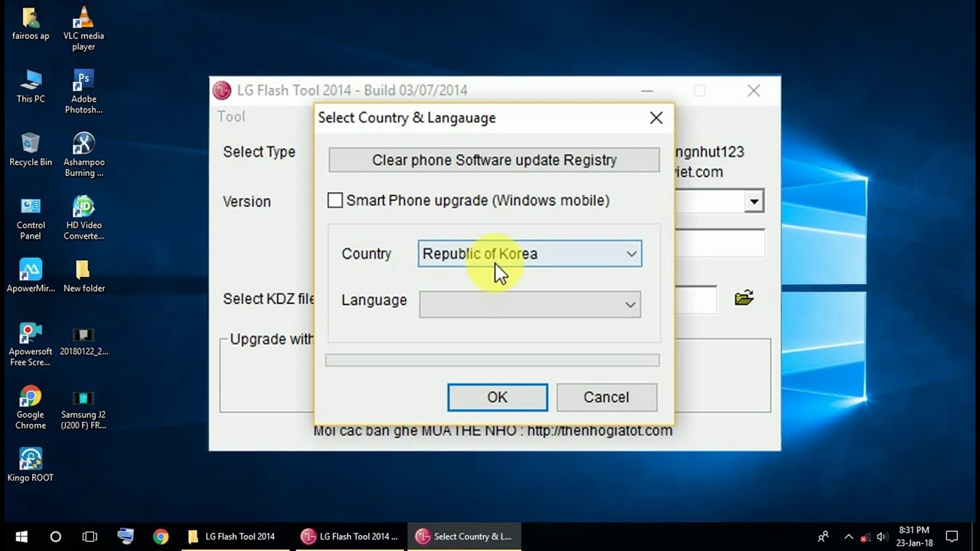Viewport: 980px width, 551px height.
Task: Click the network tray icon
Action: coord(865,537)
